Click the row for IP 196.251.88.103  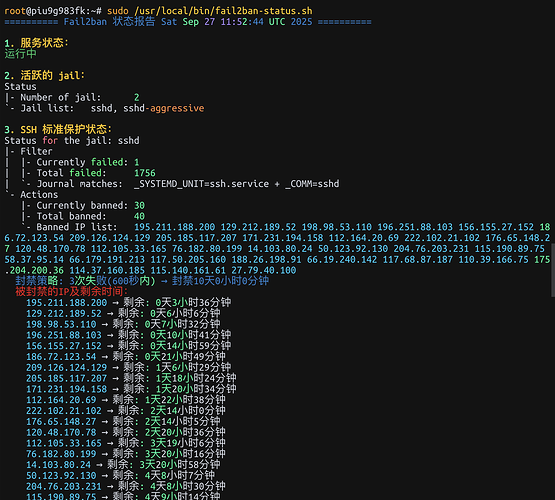click(x=128, y=335)
